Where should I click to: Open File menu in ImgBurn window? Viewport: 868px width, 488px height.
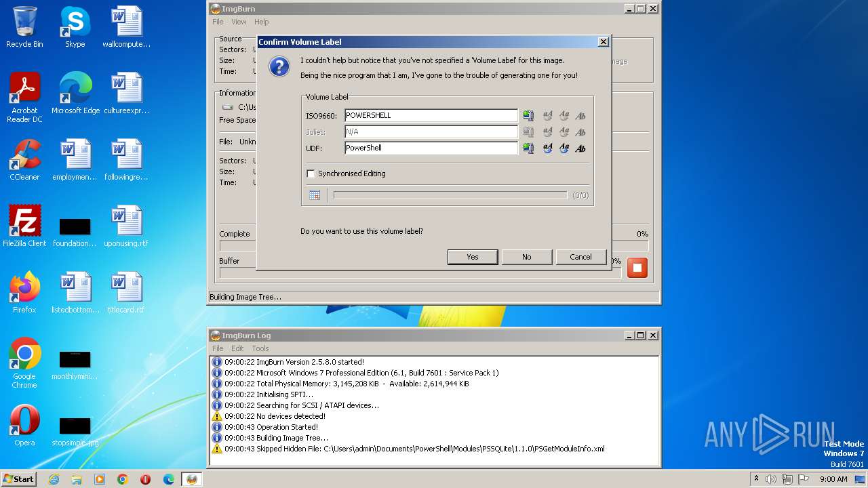[x=218, y=22]
